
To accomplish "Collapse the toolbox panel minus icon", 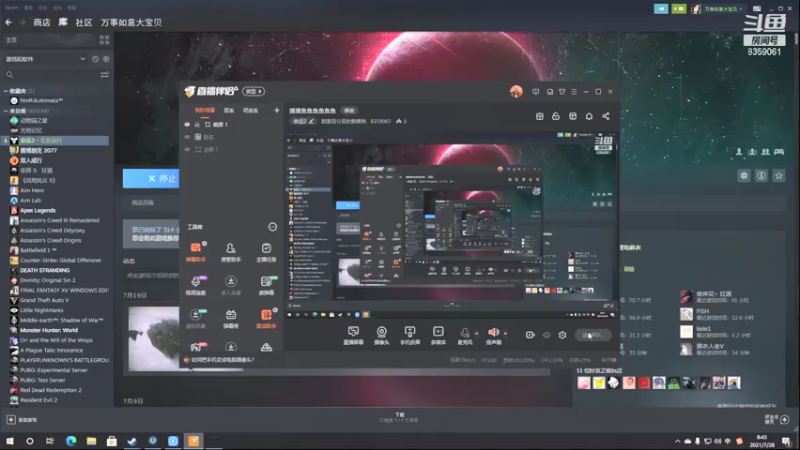I will (272, 227).
